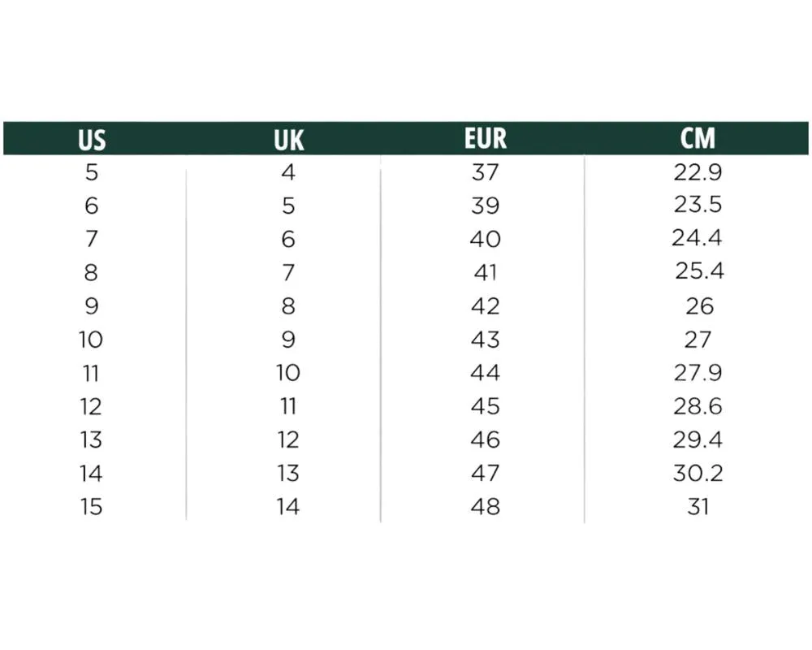
Task: Click US size 10 cell
Action: pyautogui.click(x=91, y=339)
